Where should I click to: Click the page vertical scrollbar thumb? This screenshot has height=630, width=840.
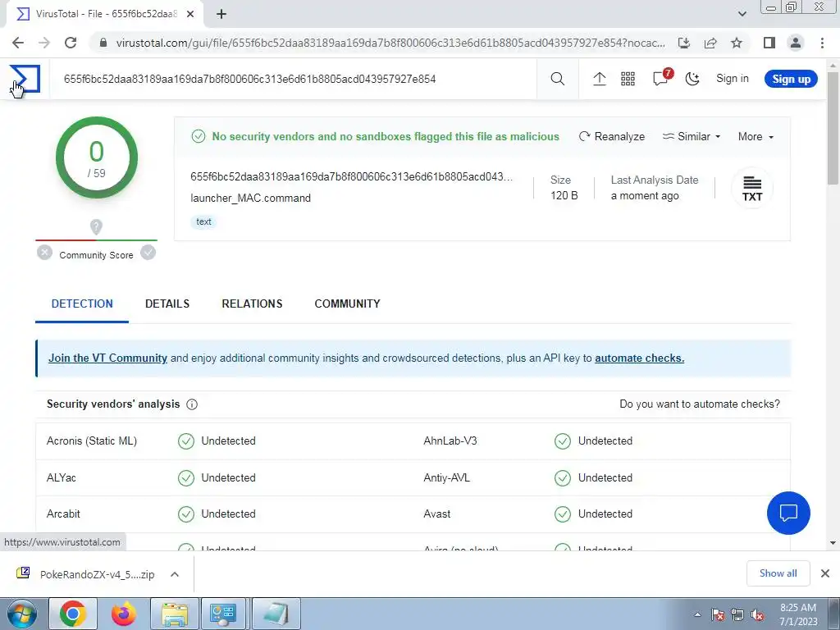point(833,127)
